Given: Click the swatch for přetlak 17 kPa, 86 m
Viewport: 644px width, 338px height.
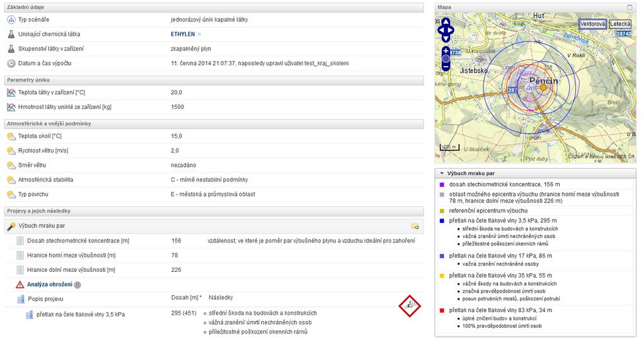Looking at the screenshot, I should click(442, 256).
